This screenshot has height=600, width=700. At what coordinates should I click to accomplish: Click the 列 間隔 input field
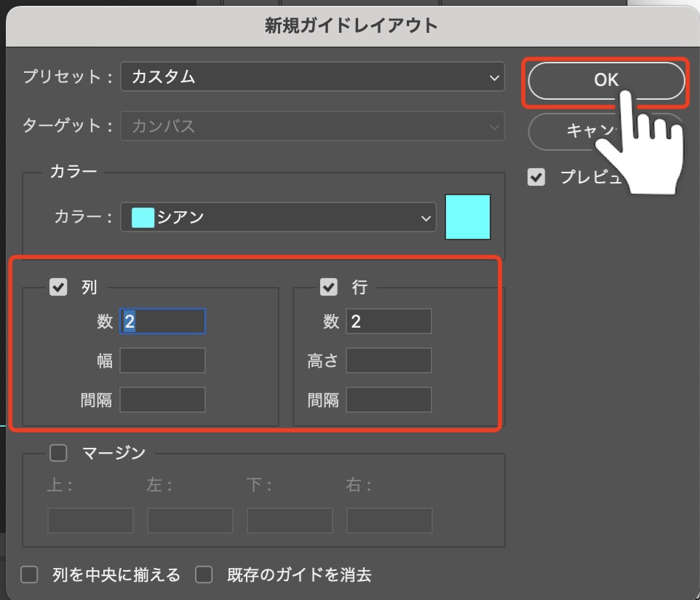tap(162, 400)
